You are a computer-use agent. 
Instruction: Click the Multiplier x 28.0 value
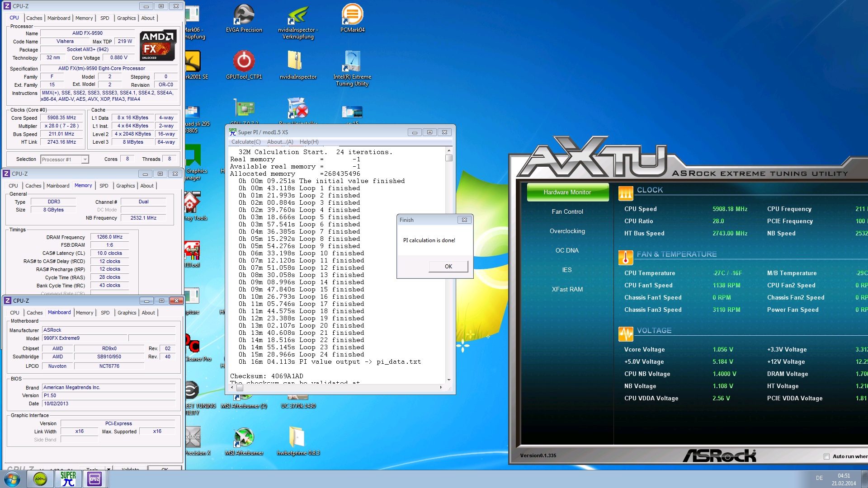coord(61,126)
